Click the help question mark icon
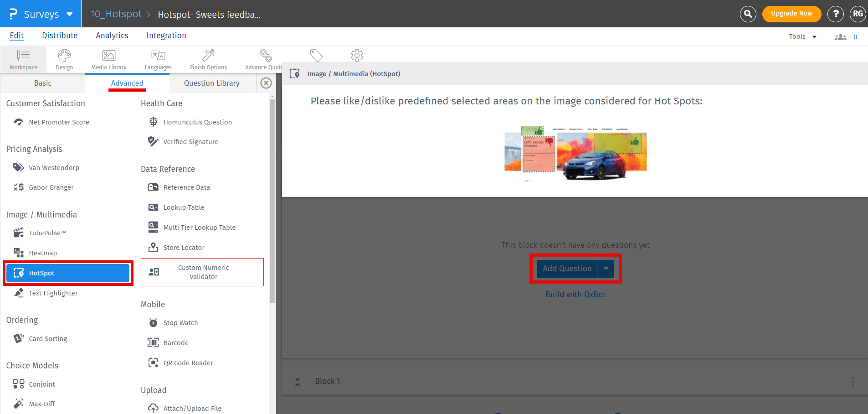The height and width of the screenshot is (414, 868). click(x=835, y=14)
